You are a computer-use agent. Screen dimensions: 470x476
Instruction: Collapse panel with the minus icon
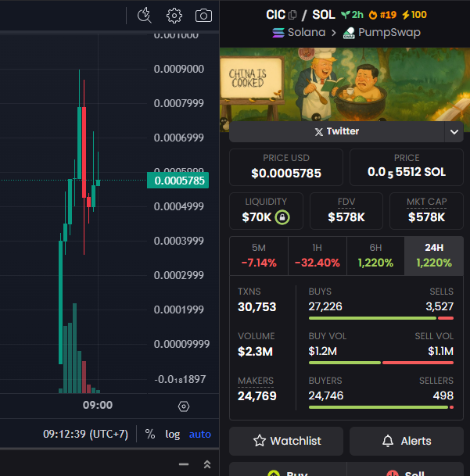click(184, 464)
